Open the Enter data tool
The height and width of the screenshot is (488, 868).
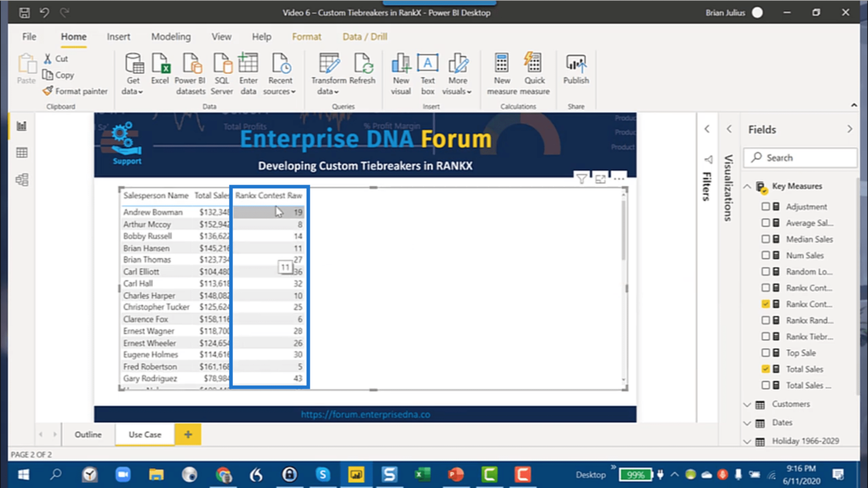click(249, 74)
